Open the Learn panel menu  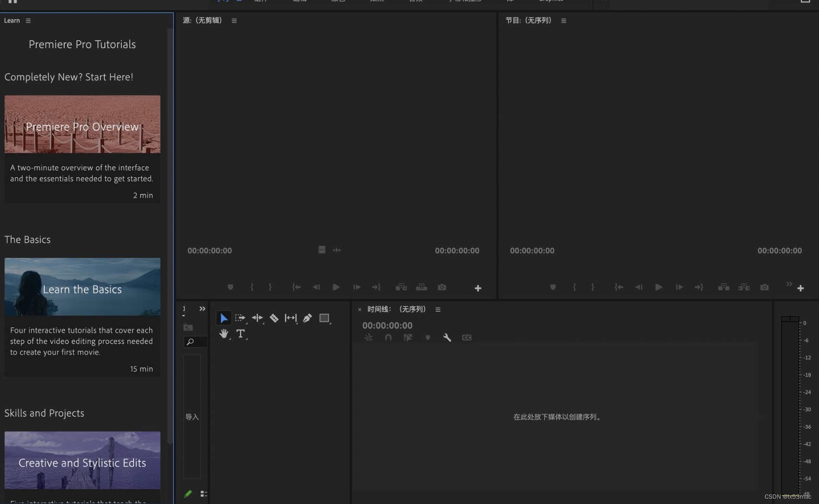(28, 21)
